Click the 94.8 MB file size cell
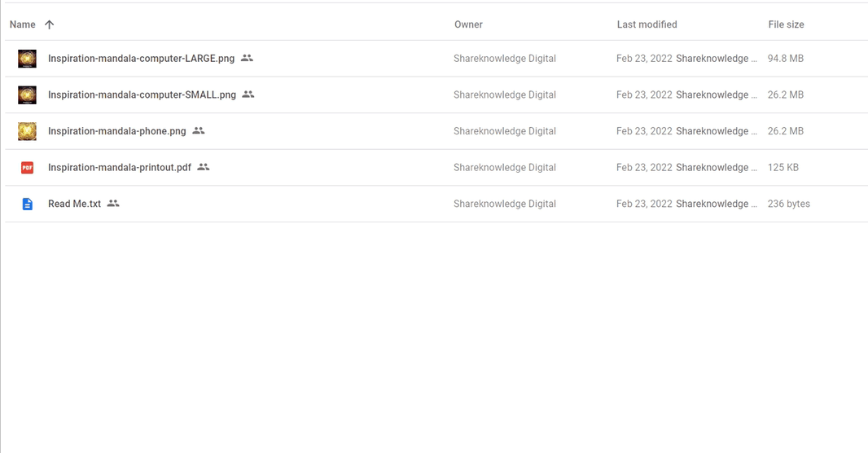Viewport: 868px width, 453px height. (x=785, y=58)
